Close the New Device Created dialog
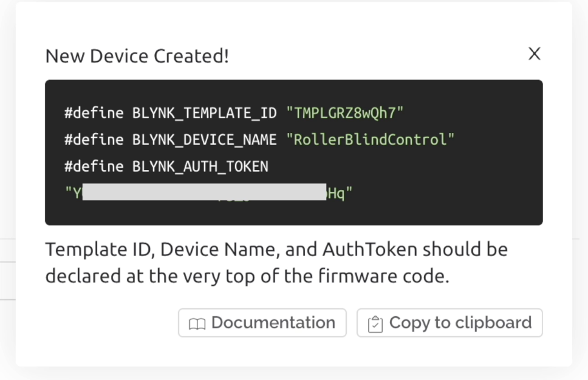 (534, 54)
